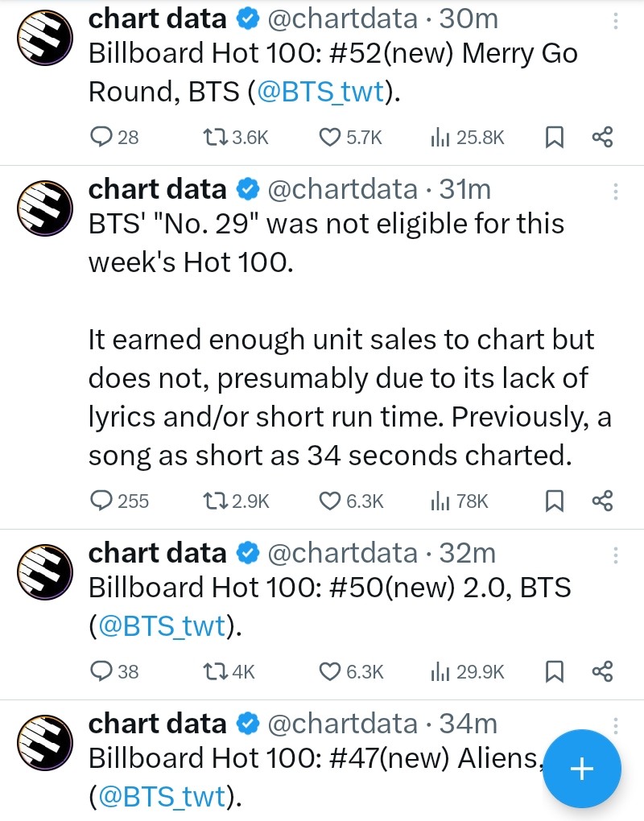
Task: Share the "No. 29" eligibility tweet
Action: (x=602, y=501)
